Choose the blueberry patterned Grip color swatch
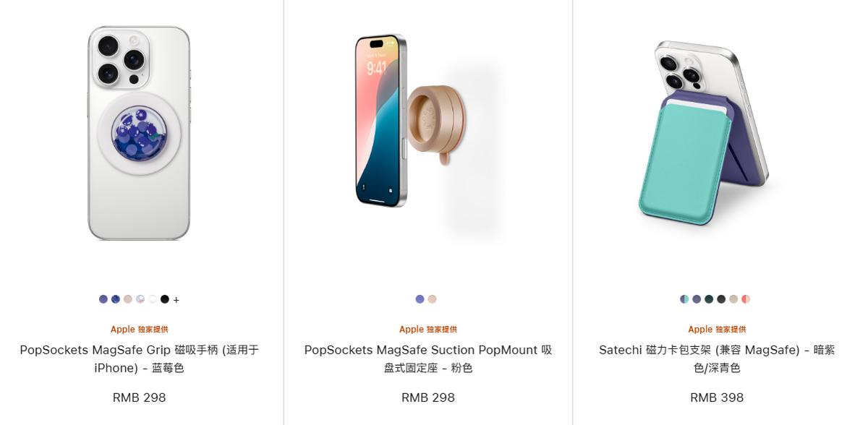Image resolution: width=868 pixels, height=425 pixels. click(x=116, y=299)
